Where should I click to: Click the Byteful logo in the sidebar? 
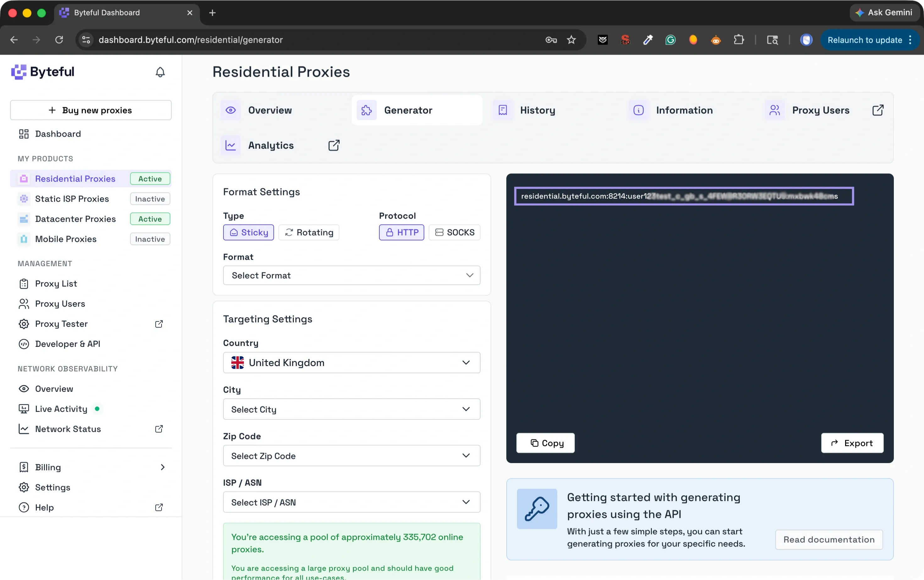click(43, 72)
